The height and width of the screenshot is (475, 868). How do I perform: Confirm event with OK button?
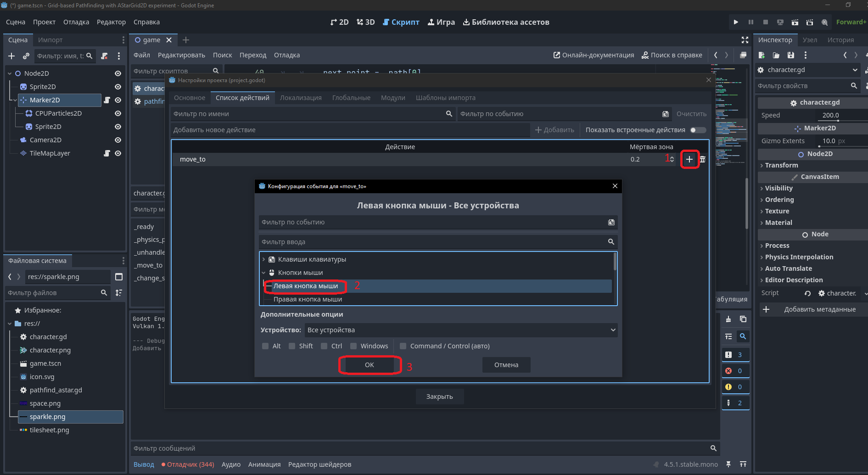(370, 365)
